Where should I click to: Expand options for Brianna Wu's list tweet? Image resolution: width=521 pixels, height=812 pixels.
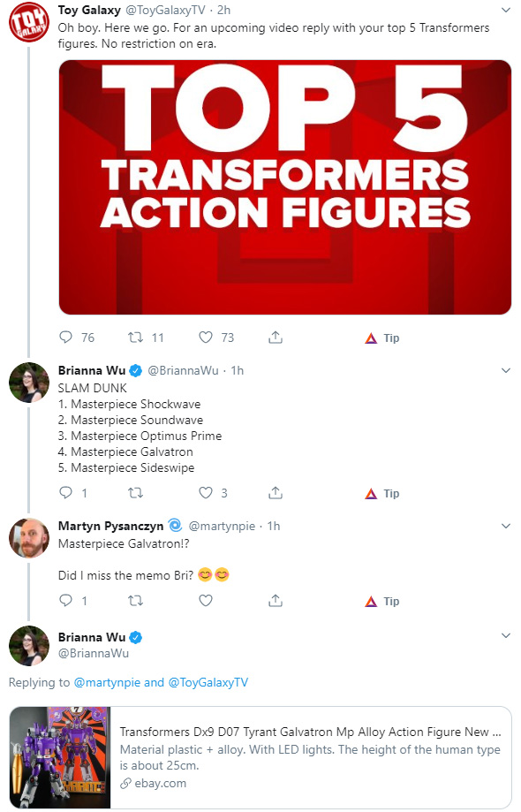506,370
